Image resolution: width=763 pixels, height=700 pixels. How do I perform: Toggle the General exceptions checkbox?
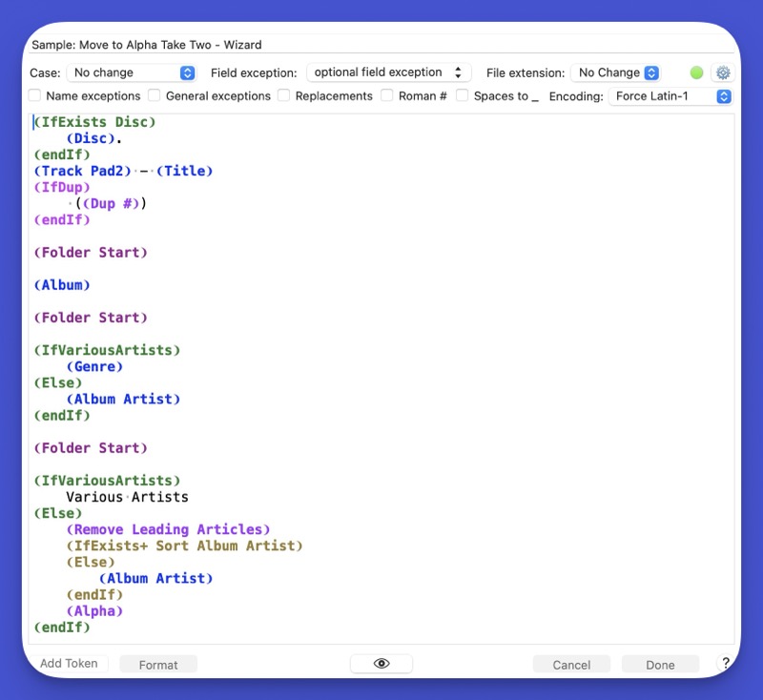click(155, 96)
